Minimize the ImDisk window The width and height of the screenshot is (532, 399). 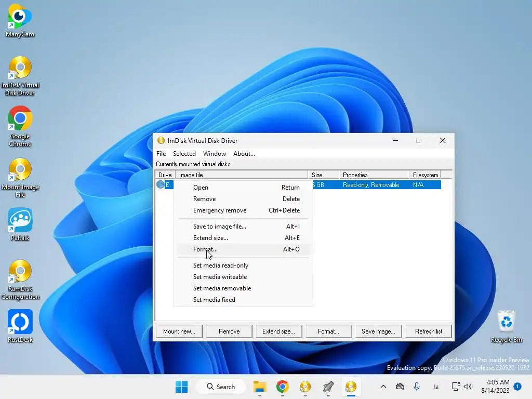pyautogui.click(x=395, y=140)
